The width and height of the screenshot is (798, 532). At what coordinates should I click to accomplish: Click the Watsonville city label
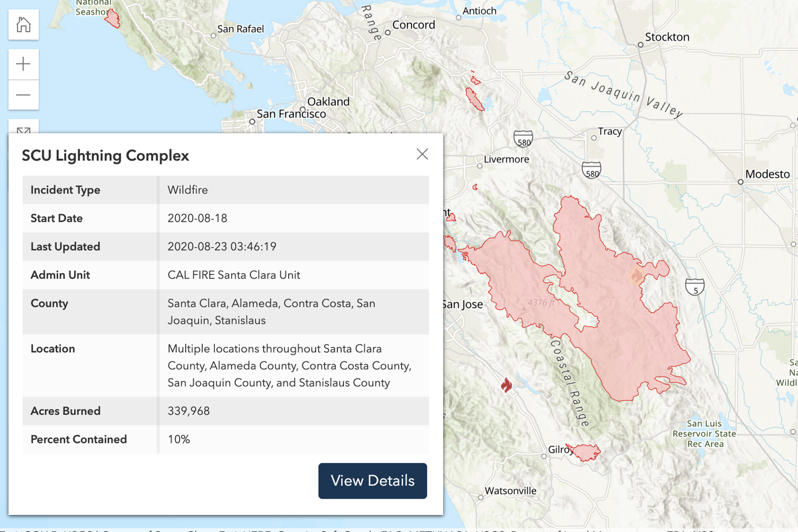coord(510,491)
